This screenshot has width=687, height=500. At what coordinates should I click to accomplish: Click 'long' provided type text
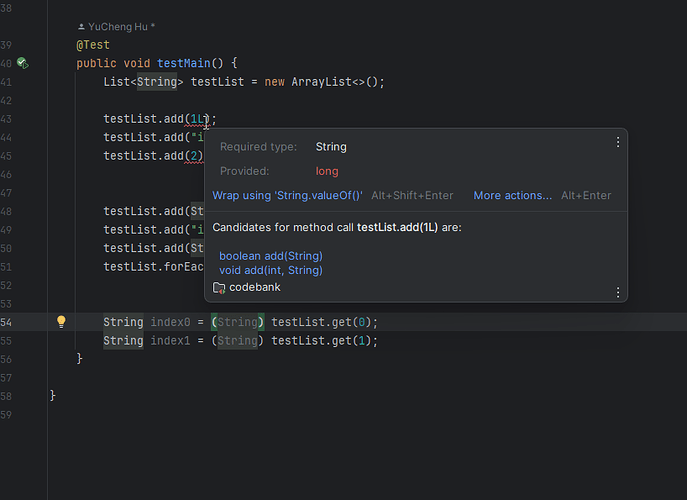[x=327, y=171]
